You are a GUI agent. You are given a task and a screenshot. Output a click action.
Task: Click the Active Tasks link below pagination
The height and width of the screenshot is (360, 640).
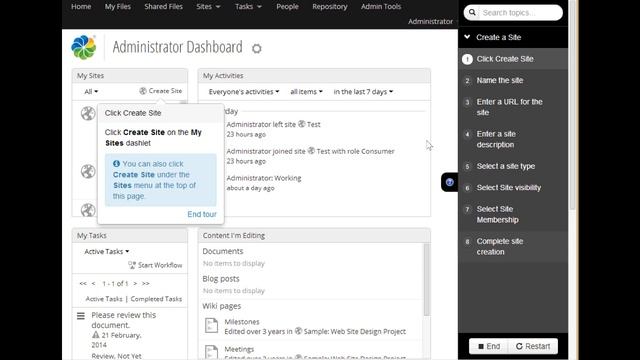coord(104,299)
